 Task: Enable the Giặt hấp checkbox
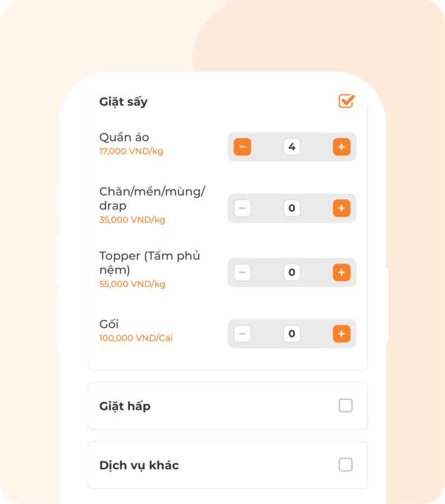[x=346, y=405]
